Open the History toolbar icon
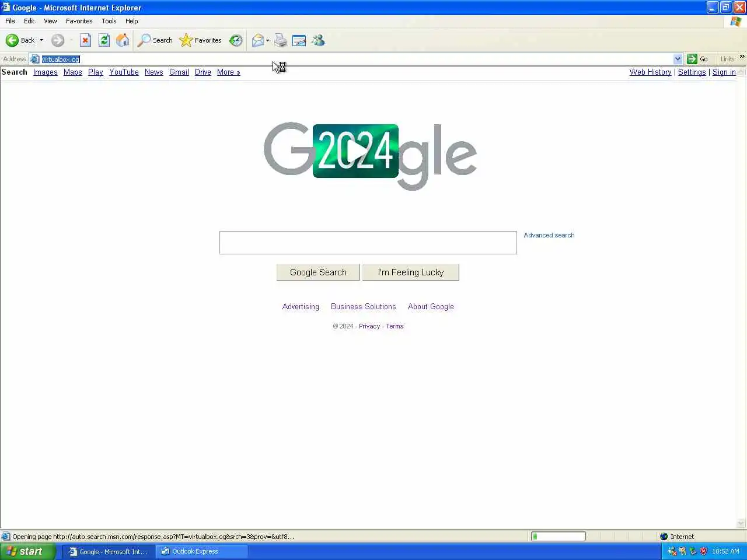The width and height of the screenshot is (747, 560). click(236, 40)
